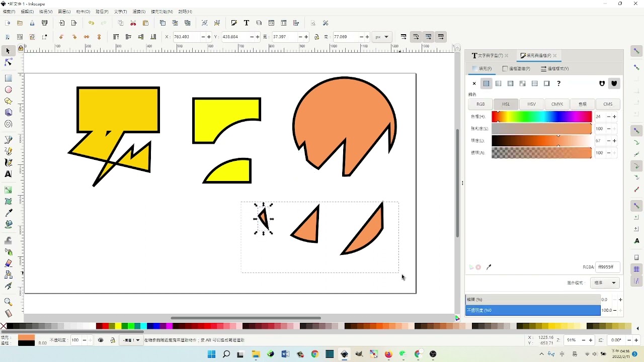Image resolution: width=644 pixels, height=362 pixels.
Task: Switch to the 邊框樣式(Y) stroke style tab
Action: click(555, 68)
